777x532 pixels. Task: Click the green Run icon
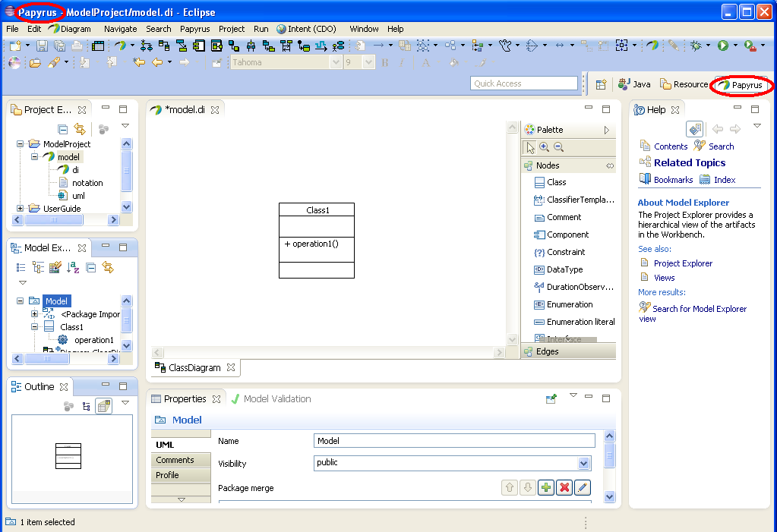click(x=723, y=46)
